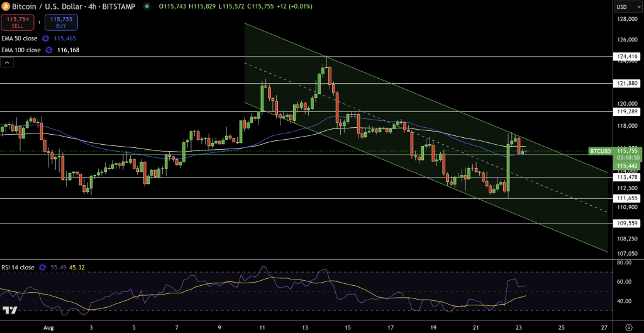Select the RSI 14 close indicator label
Screen dimensions: 644x333
(18, 268)
